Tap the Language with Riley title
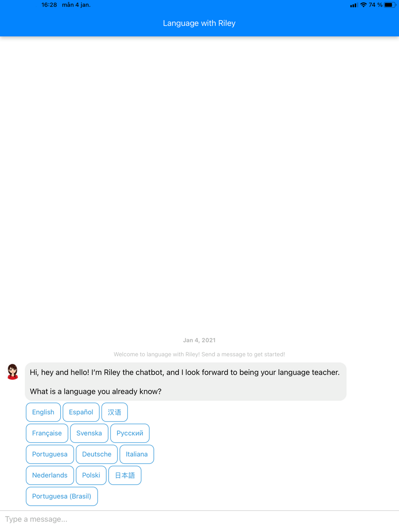Viewport: 399px width, 532px height. pos(199,23)
